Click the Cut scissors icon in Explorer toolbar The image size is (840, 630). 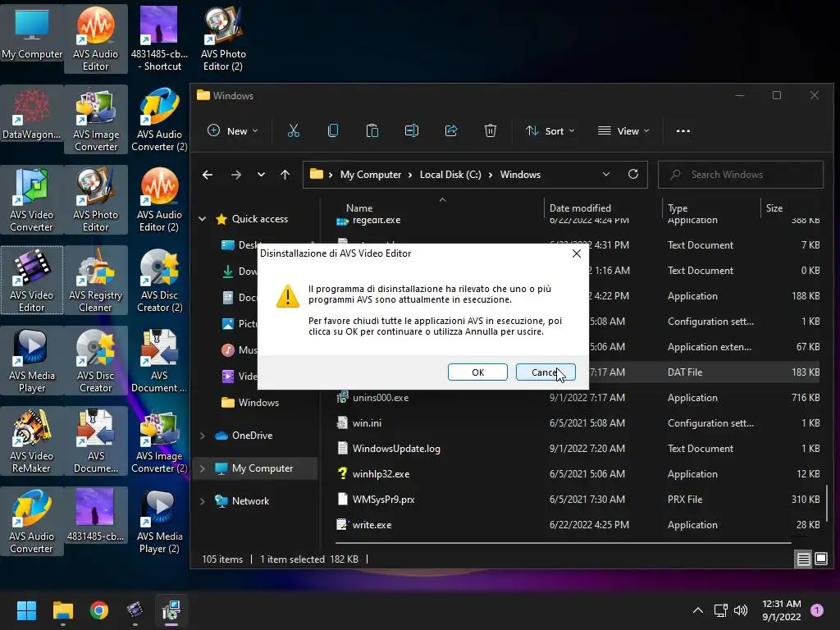[x=294, y=130]
